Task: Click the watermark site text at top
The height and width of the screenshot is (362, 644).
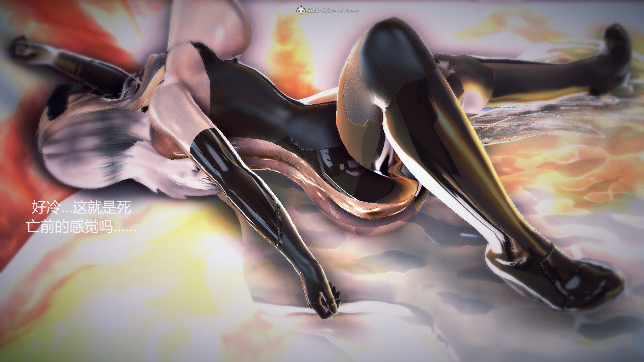Action: point(333,10)
